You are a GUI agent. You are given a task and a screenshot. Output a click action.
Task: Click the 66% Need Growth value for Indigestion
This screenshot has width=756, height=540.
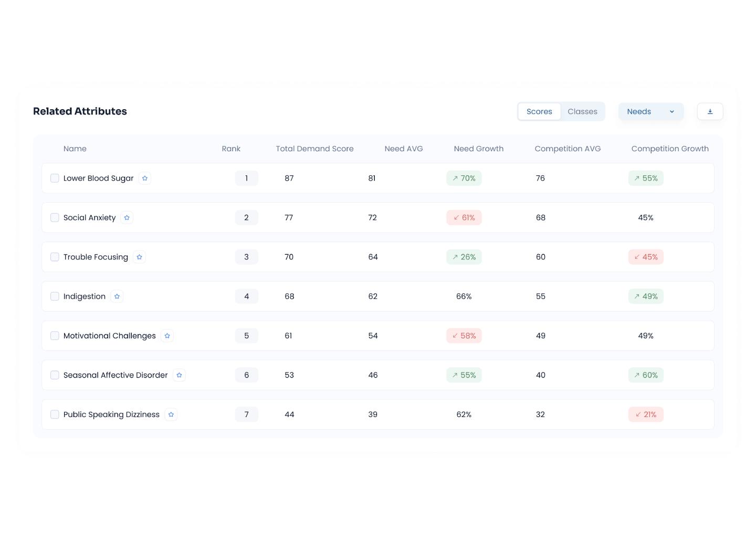click(x=464, y=296)
